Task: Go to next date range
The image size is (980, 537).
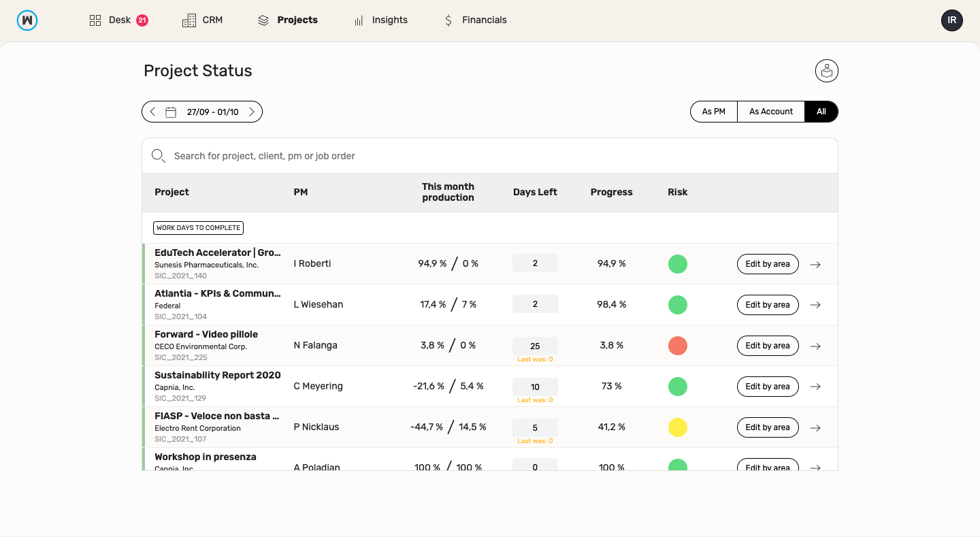Action: coord(251,112)
